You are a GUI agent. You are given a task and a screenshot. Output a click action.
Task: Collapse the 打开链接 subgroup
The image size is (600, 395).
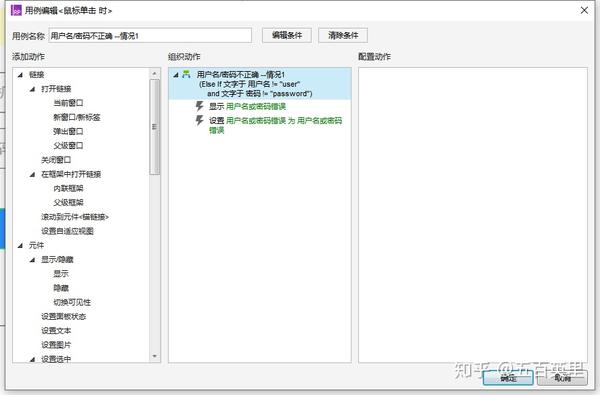(33, 89)
